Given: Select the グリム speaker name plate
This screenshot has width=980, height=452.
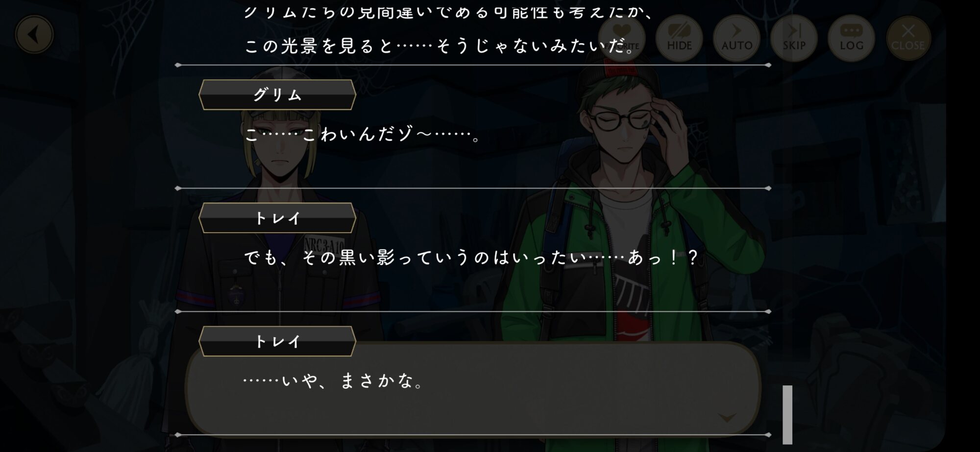Looking at the screenshot, I should point(277,95).
